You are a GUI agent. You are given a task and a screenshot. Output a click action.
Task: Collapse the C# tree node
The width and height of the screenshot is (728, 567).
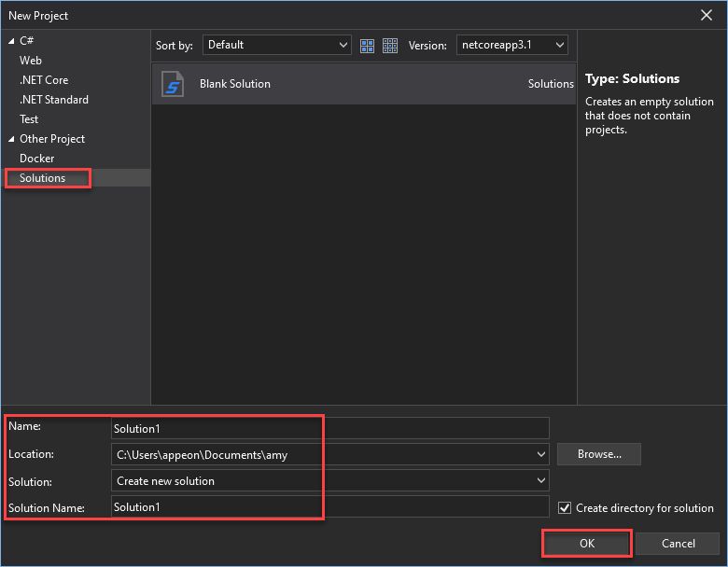11,41
